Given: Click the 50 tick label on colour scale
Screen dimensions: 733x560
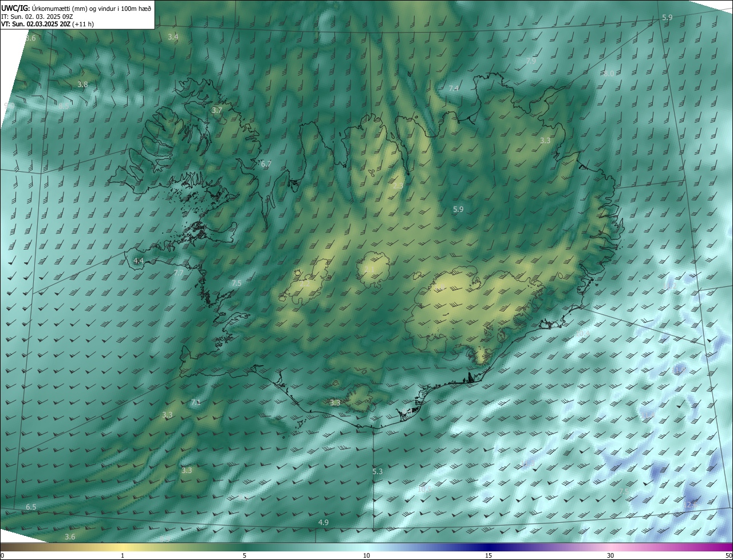Looking at the screenshot, I should click(728, 555).
